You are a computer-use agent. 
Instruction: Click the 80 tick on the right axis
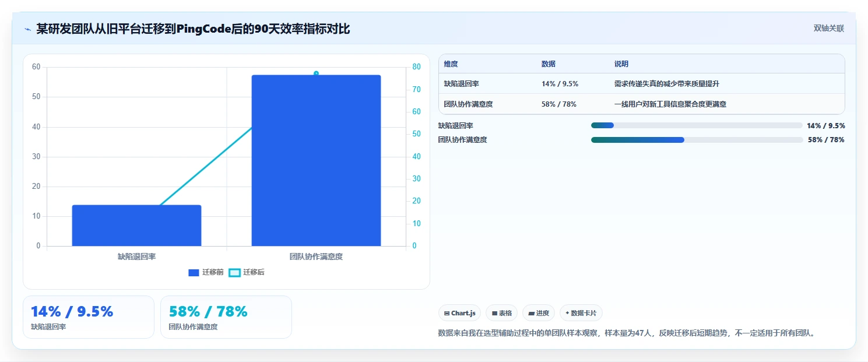(416, 67)
